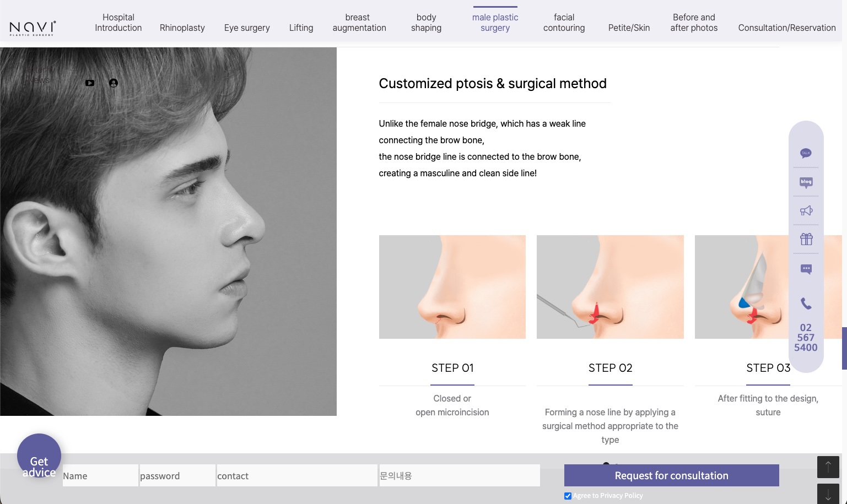Select the facial contouring menu
847x504 pixels.
tap(564, 23)
